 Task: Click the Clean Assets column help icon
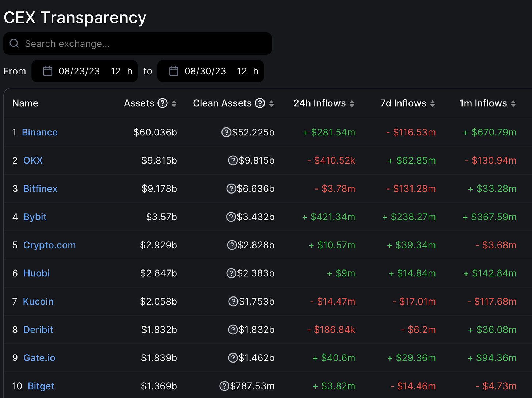point(260,103)
